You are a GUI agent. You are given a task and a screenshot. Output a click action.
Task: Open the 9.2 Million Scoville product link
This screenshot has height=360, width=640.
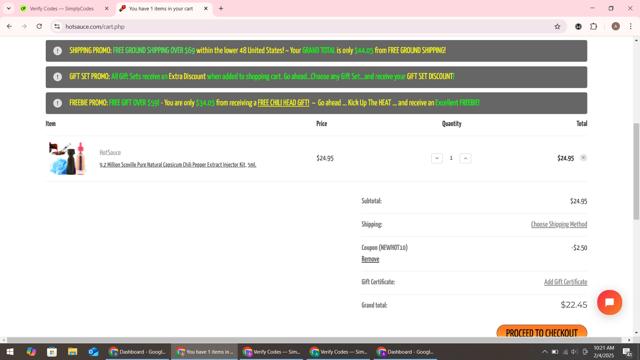178,165
